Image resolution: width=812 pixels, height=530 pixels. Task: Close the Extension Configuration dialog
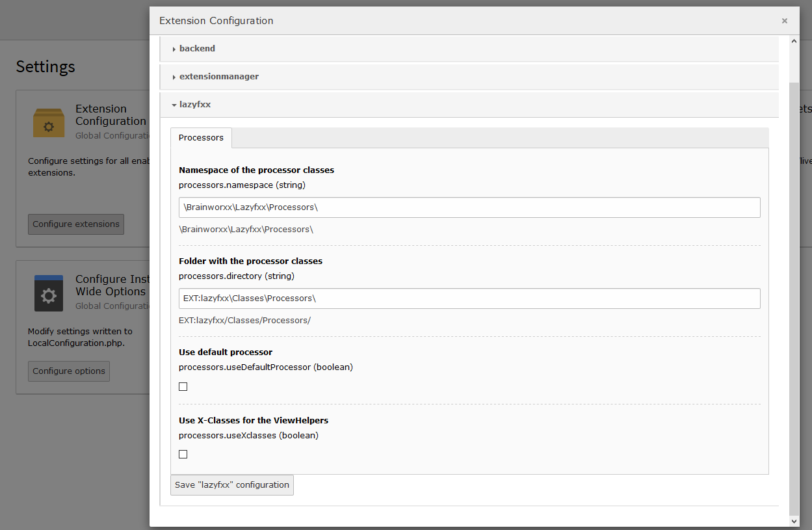click(785, 21)
